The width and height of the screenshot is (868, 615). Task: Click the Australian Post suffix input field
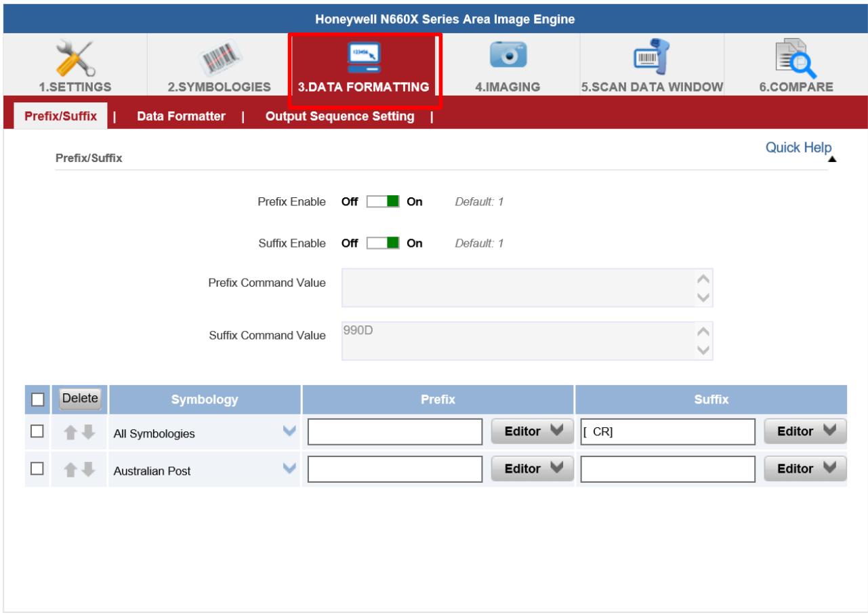[669, 468]
